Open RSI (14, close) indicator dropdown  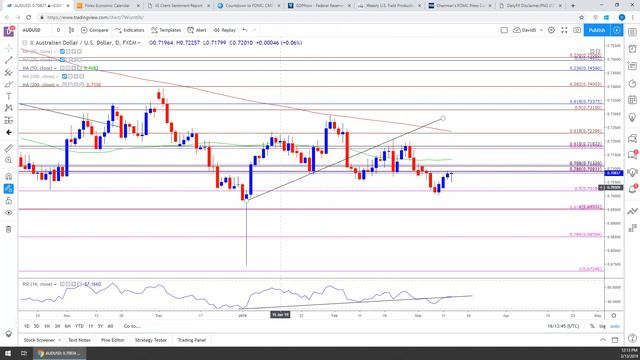pos(55,284)
